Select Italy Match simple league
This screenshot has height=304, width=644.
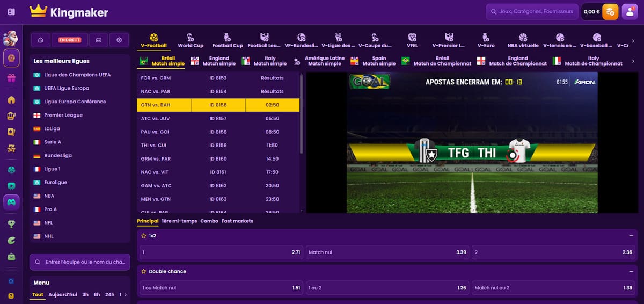[x=265, y=61]
